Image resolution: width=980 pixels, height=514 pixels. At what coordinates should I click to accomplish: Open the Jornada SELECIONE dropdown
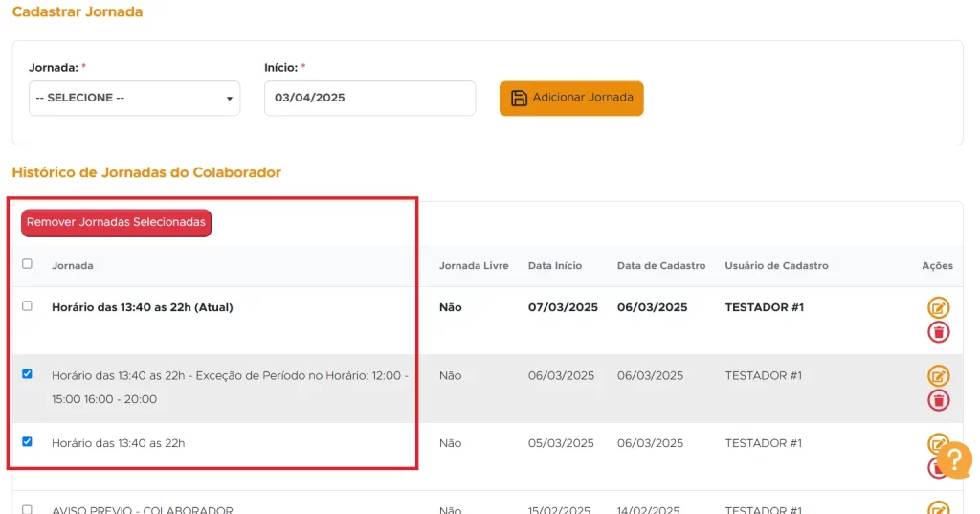(x=134, y=98)
